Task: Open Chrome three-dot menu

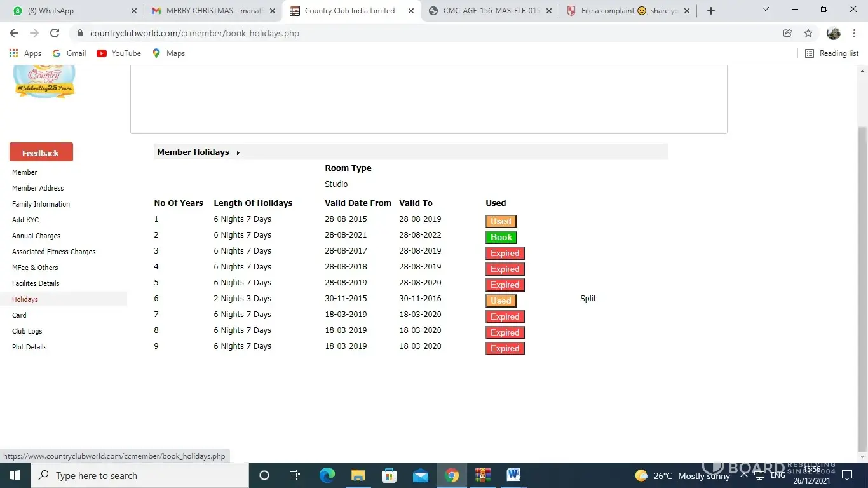Action: click(854, 33)
